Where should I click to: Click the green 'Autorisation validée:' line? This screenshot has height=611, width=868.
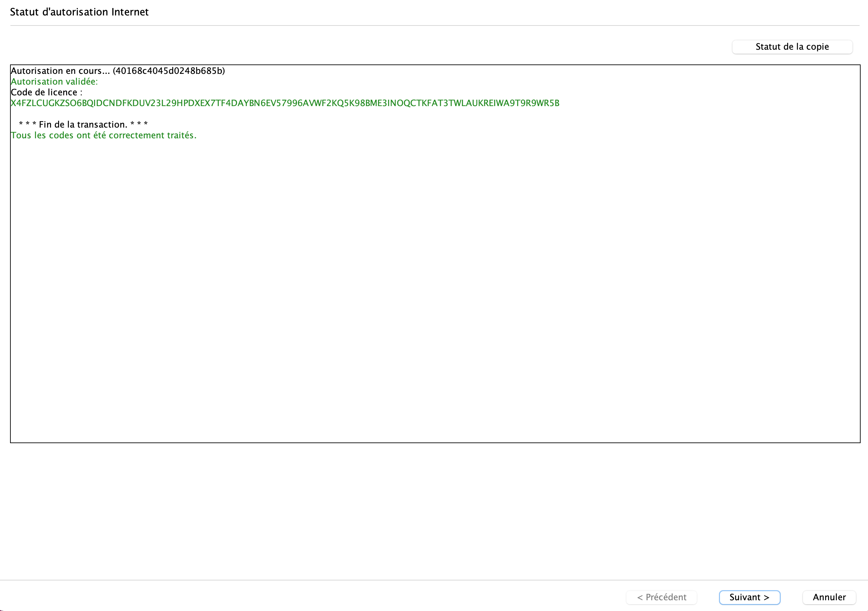point(54,82)
